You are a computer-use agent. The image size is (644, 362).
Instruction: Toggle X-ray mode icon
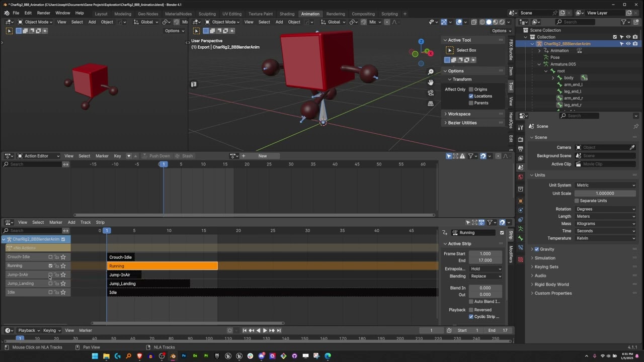(474, 22)
